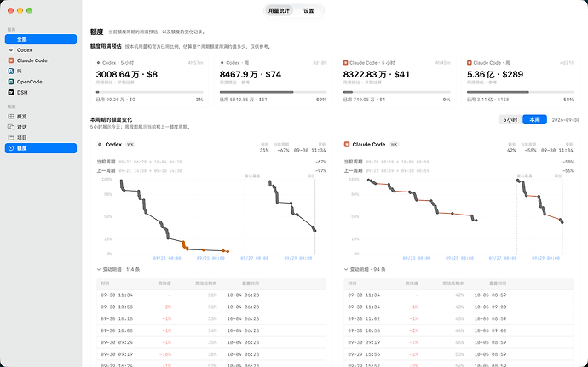Image resolution: width=588 pixels, height=367 pixels.
Task: Click the Codex 5小时 usage bar at 3%
Action: (150, 92)
